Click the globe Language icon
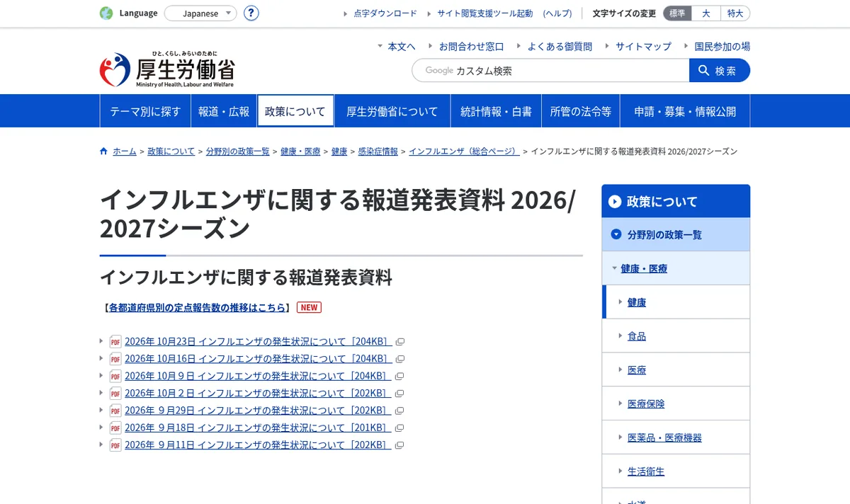Viewport: 850px width, 504px height. tap(106, 13)
